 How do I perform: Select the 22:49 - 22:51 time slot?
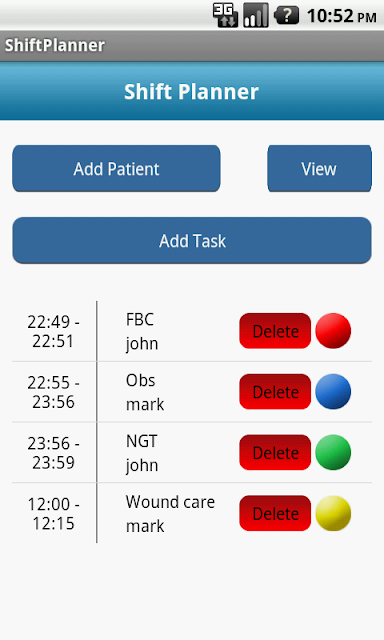click(53, 331)
